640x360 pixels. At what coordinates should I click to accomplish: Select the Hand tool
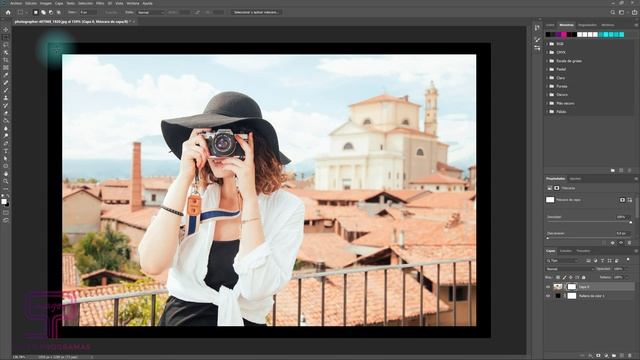pyautogui.click(x=6, y=174)
